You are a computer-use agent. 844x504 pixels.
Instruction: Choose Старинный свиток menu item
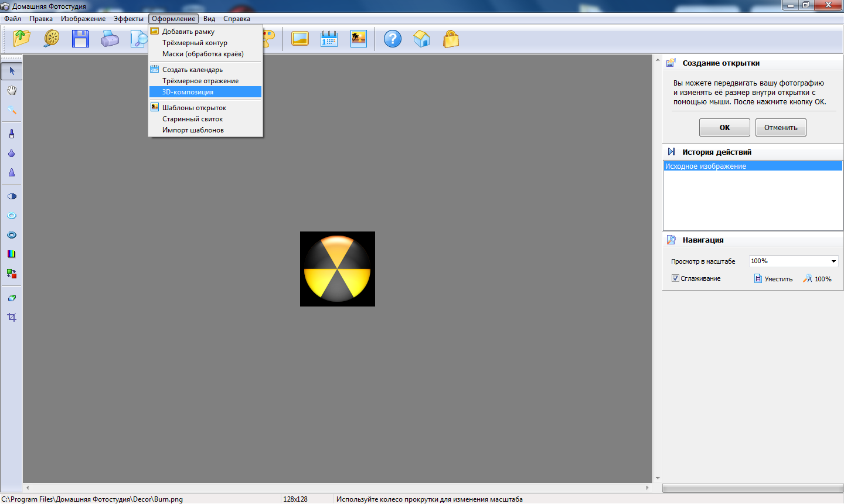point(205,119)
